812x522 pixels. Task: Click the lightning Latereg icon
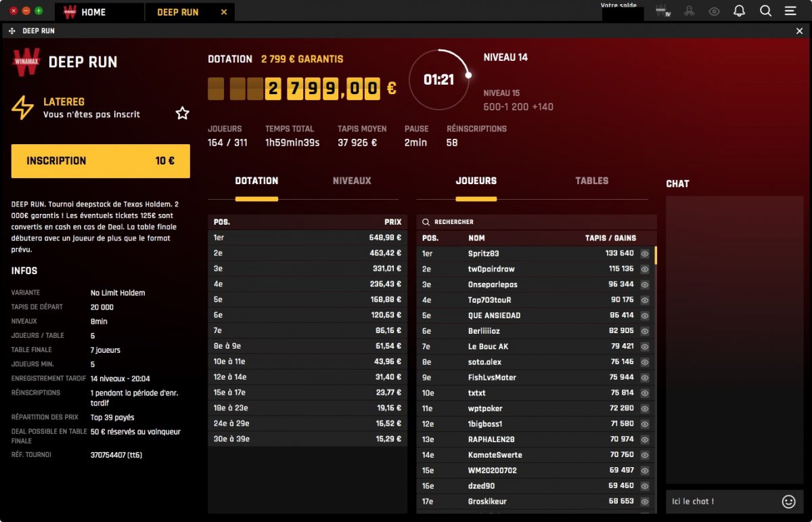coord(22,108)
